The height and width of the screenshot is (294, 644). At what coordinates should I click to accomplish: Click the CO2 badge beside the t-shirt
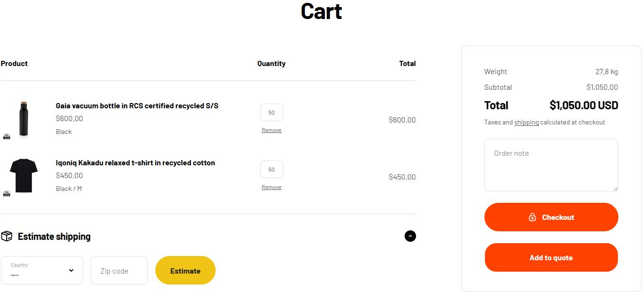[7, 193]
